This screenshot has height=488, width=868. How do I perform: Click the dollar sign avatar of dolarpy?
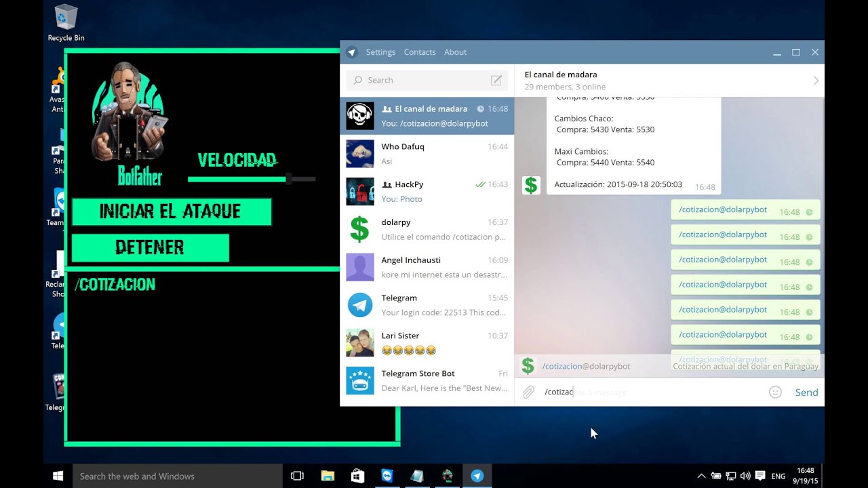click(x=360, y=230)
